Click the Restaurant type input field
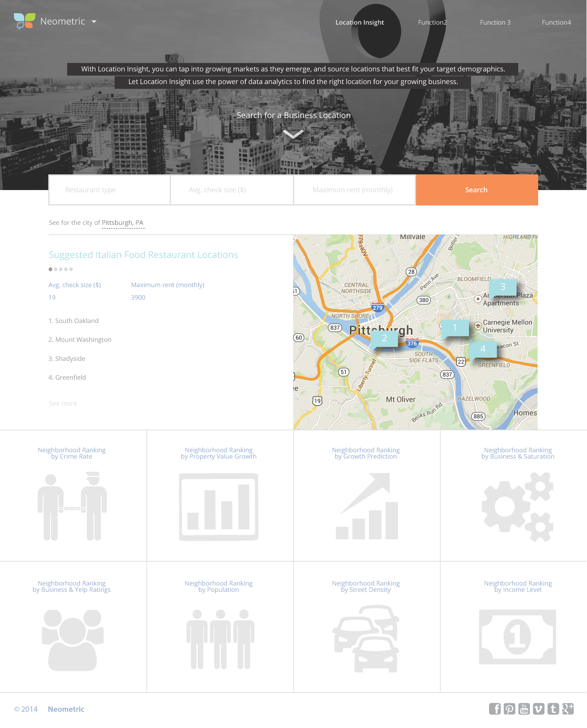The image size is (587, 728). pos(109,190)
